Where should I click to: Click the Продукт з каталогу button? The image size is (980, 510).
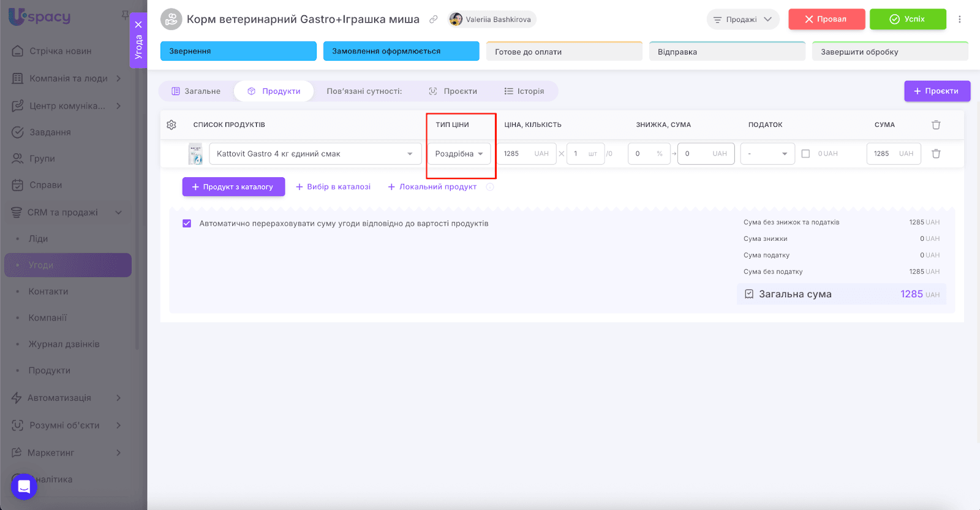[x=233, y=187]
